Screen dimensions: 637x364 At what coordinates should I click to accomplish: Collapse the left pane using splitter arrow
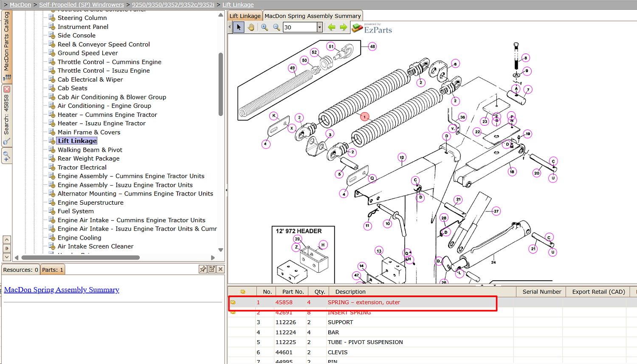tap(226, 190)
